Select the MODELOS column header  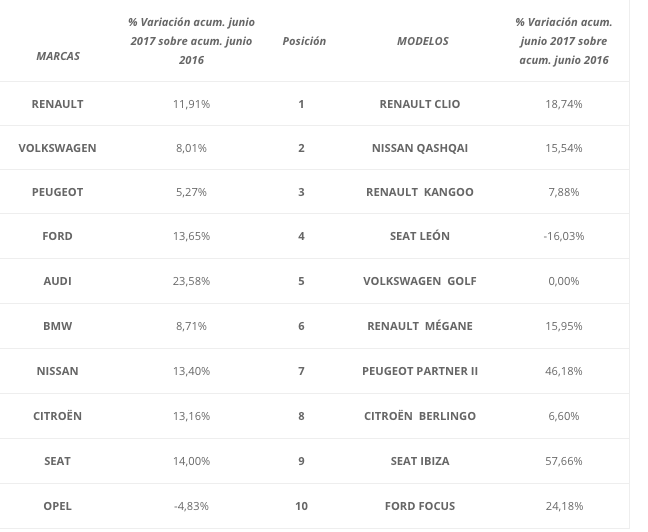422,41
